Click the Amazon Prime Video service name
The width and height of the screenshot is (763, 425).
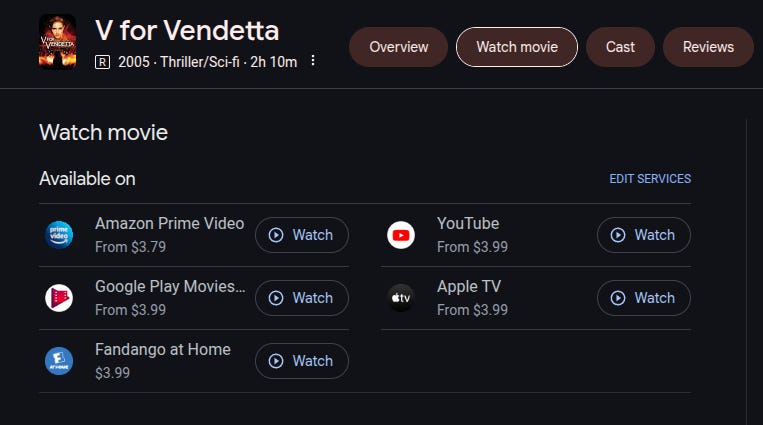click(169, 223)
